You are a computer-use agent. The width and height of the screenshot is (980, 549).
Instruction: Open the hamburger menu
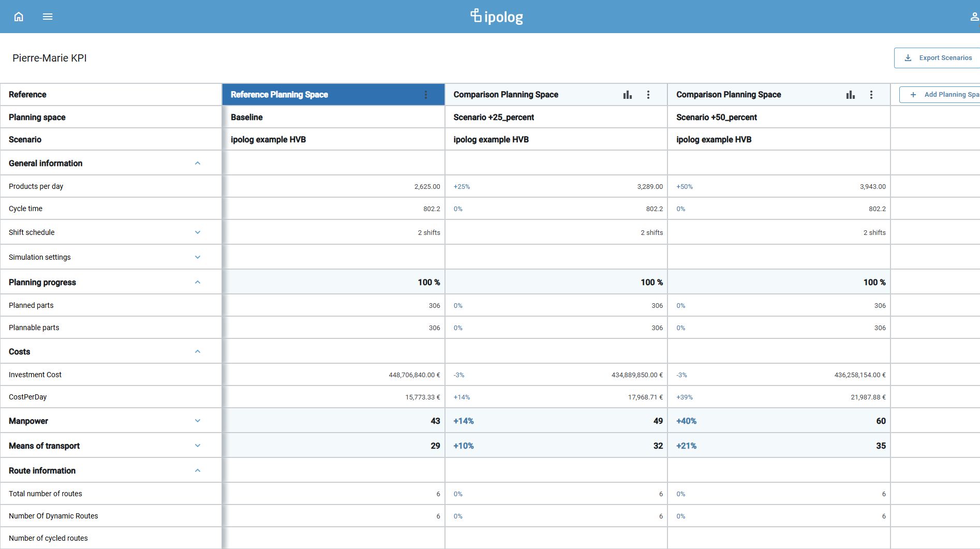pyautogui.click(x=48, y=17)
